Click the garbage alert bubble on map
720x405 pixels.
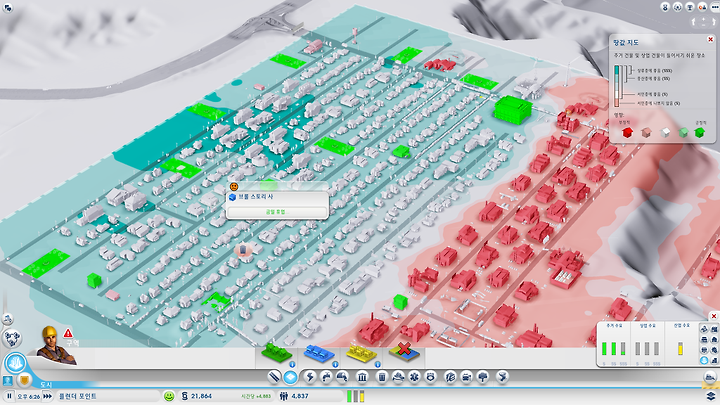click(243, 250)
